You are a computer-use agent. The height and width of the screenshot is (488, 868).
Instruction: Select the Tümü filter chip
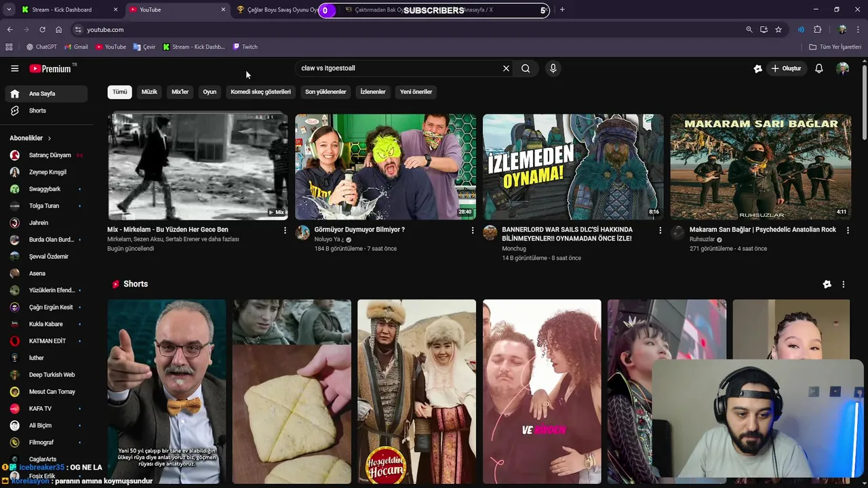(120, 91)
